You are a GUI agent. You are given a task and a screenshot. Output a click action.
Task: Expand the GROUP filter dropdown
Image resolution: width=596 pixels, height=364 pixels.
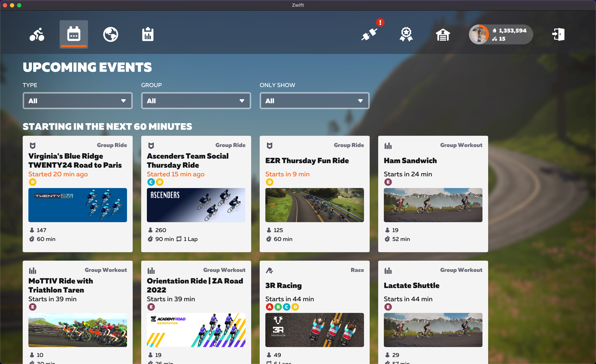coord(196,101)
